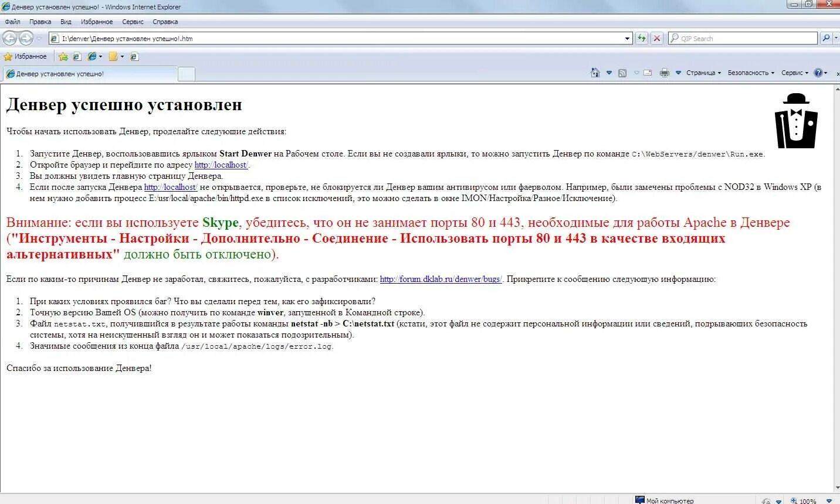
Task: Click /usr/local/apache/logs/error.log path text
Action: click(x=256, y=346)
